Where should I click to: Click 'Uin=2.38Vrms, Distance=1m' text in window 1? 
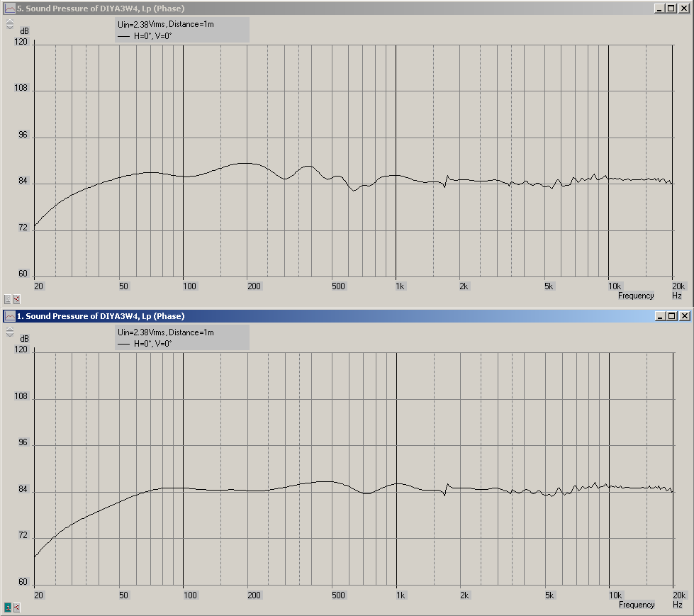tap(166, 332)
